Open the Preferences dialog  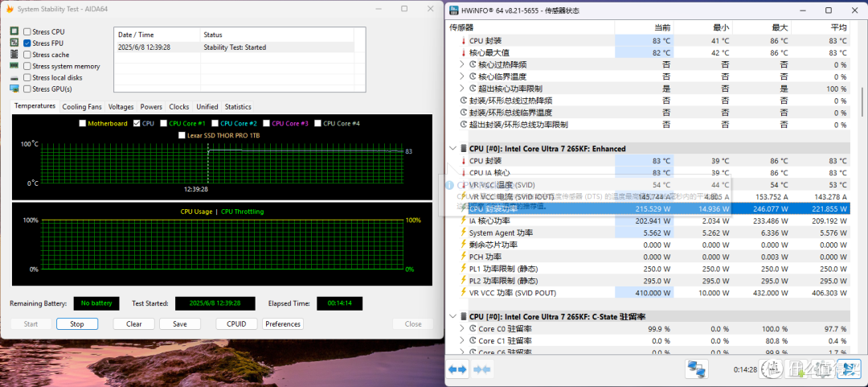coord(283,323)
